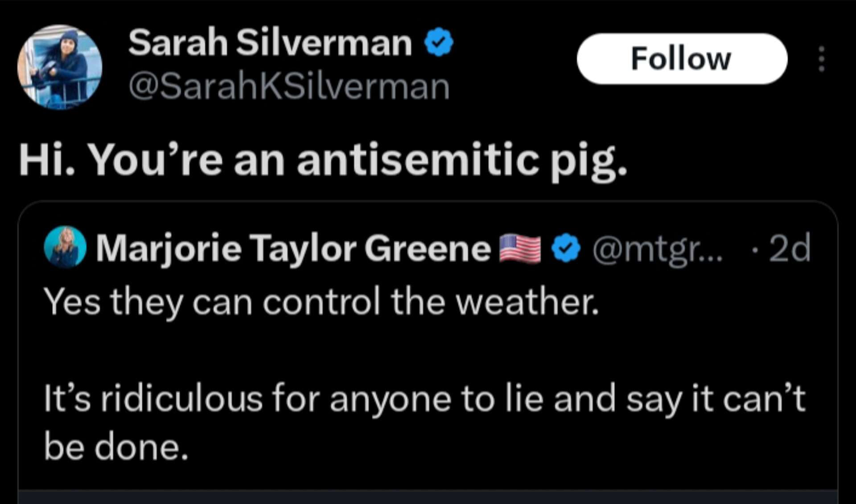Screen dimensions: 856x504
Task: Click Marjorie Taylor Greene's blue verified checkmark
Action: coord(566,248)
